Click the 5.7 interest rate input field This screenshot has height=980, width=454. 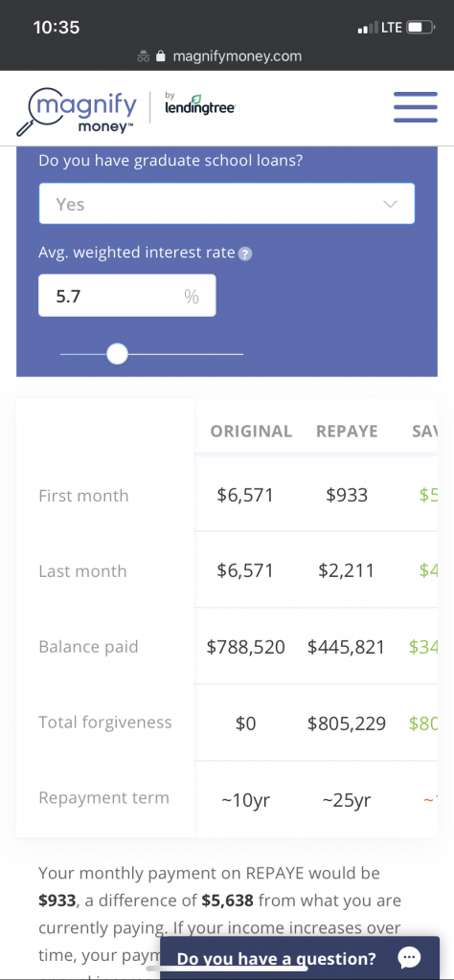tap(127, 296)
